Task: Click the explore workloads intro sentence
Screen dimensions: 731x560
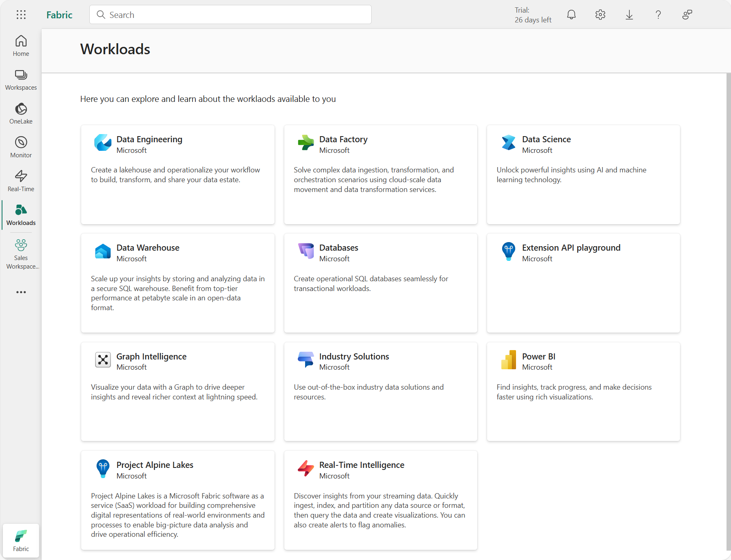Action: [208, 99]
